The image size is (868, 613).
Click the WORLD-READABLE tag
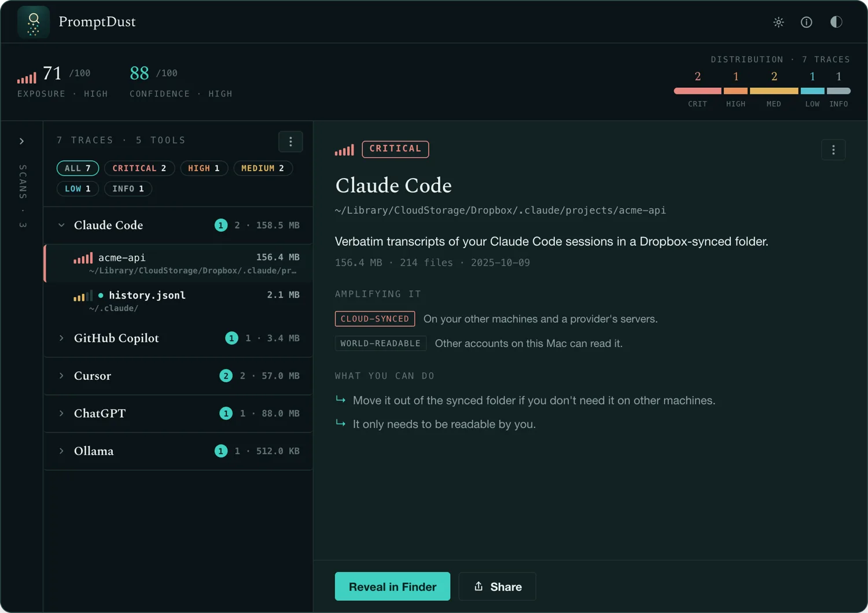coord(380,343)
